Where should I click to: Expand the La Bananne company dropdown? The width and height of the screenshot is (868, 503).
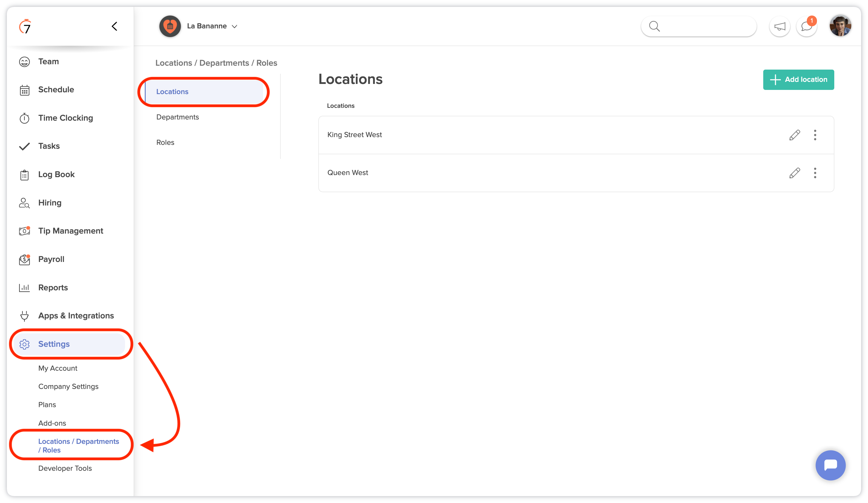coord(235,27)
